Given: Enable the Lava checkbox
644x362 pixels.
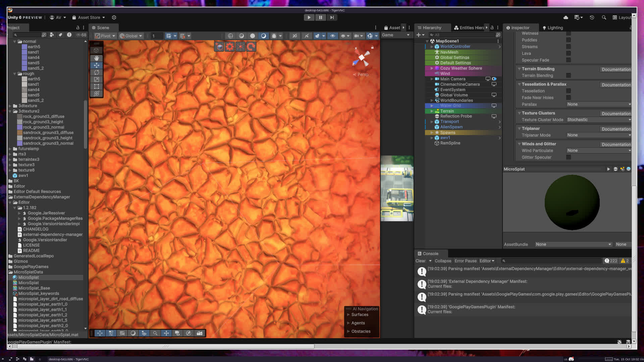Looking at the screenshot, I should coord(569,53).
